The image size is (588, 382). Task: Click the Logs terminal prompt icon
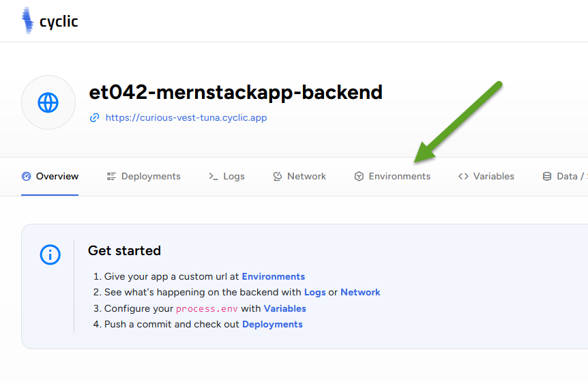214,176
